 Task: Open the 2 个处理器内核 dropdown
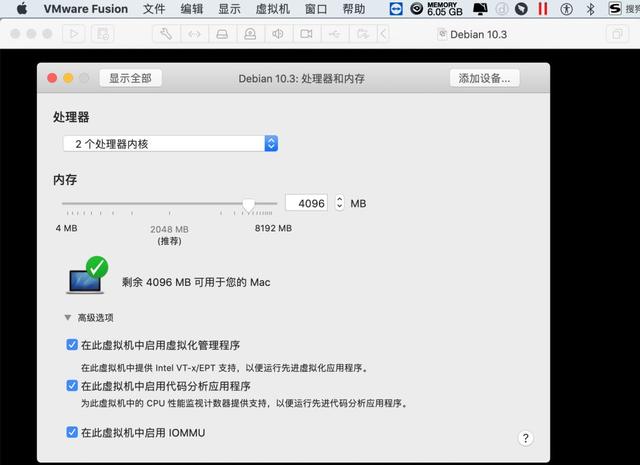(x=171, y=144)
